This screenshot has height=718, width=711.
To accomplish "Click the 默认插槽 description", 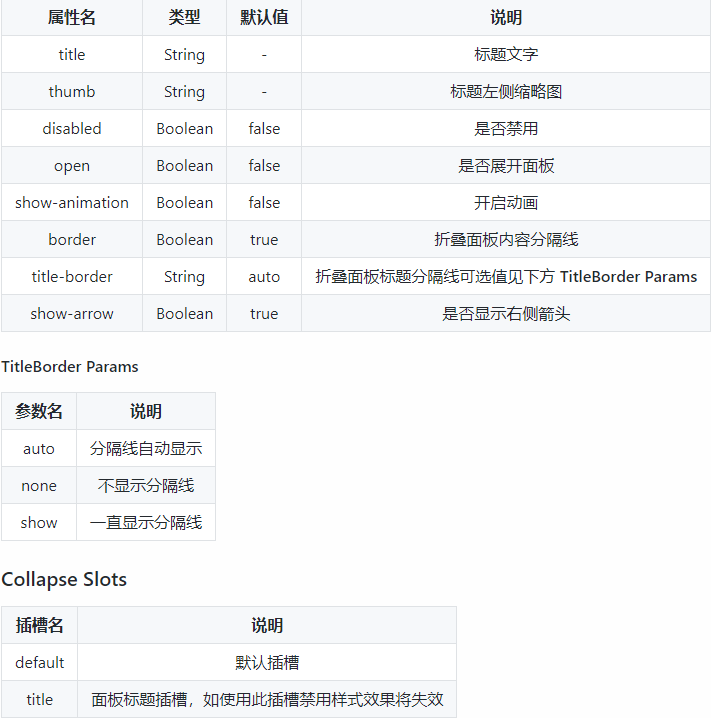I will coord(267,663).
